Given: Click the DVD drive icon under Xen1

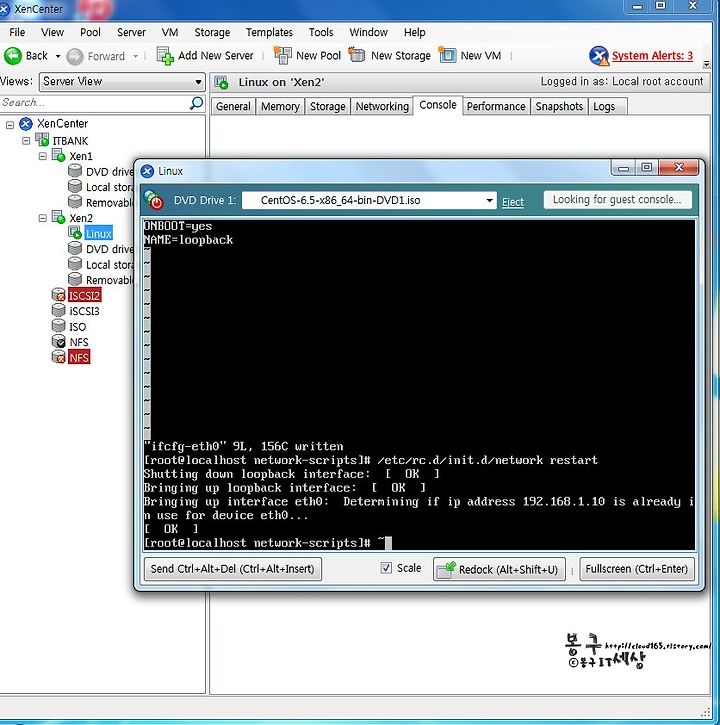Looking at the screenshot, I should pos(75,171).
